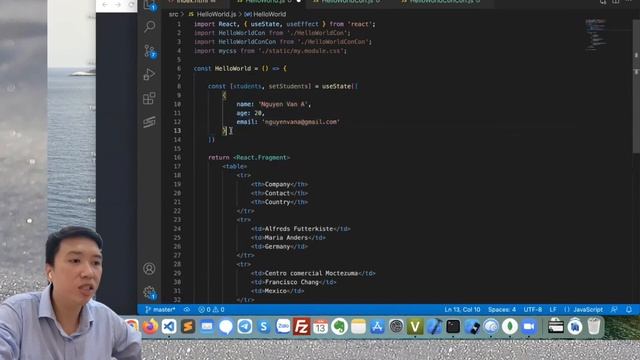Click the feedback icon in status bar
Screen dimensions: 640x360
(614, 309)
